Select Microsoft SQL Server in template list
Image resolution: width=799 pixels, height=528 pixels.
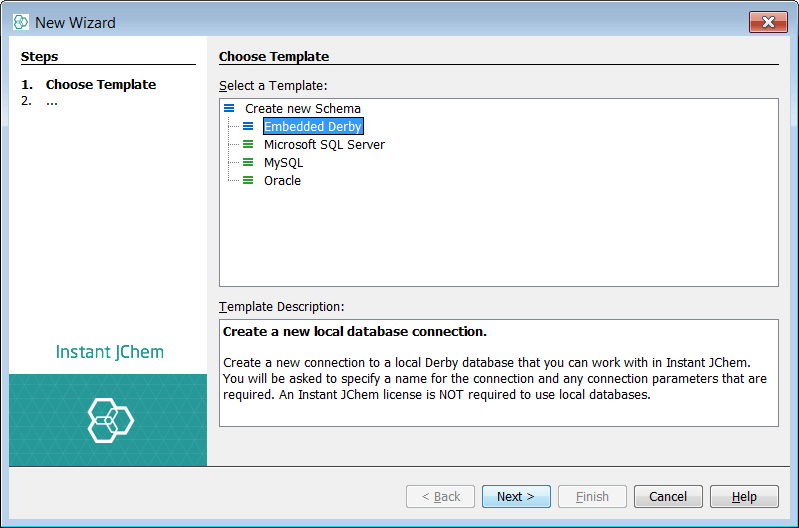pos(324,145)
